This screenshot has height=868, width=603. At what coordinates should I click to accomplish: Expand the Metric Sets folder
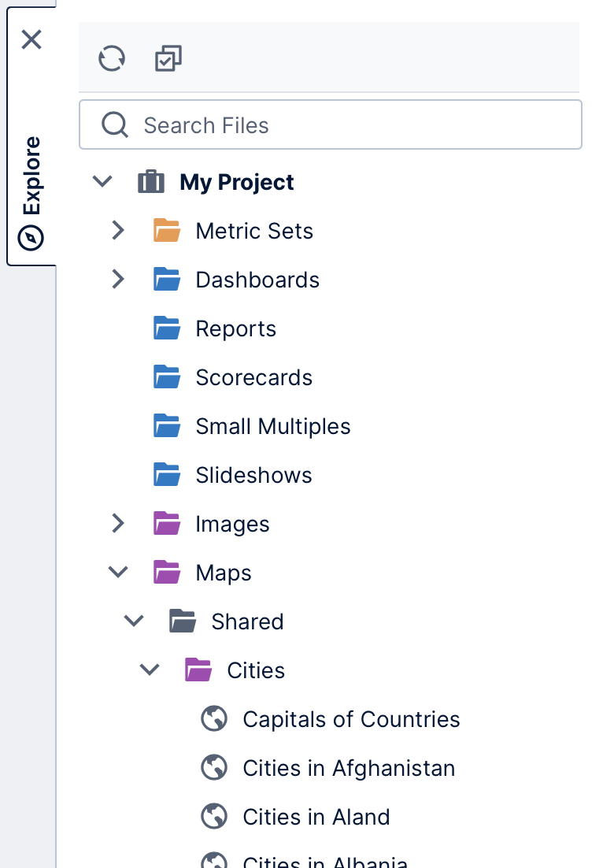(x=118, y=230)
